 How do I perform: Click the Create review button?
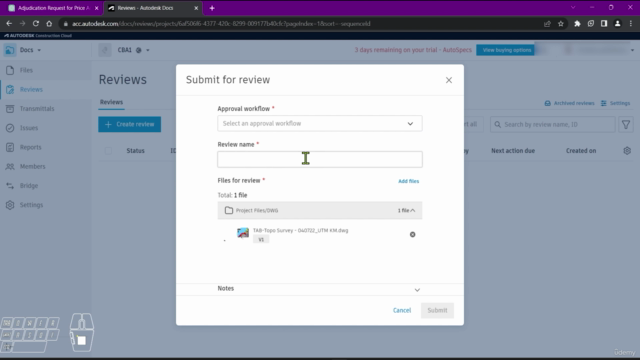pyautogui.click(x=129, y=124)
